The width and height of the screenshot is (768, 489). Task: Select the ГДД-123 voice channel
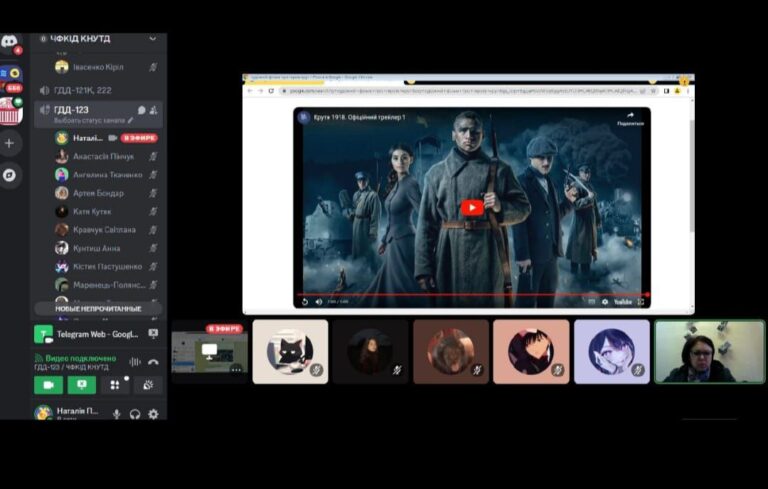pyautogui.click(x=71, y=110)
